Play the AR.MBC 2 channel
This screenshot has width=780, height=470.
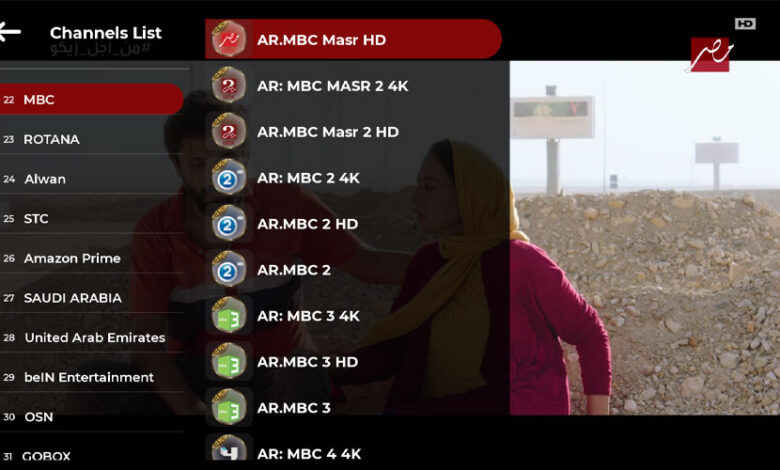(353, 270)
